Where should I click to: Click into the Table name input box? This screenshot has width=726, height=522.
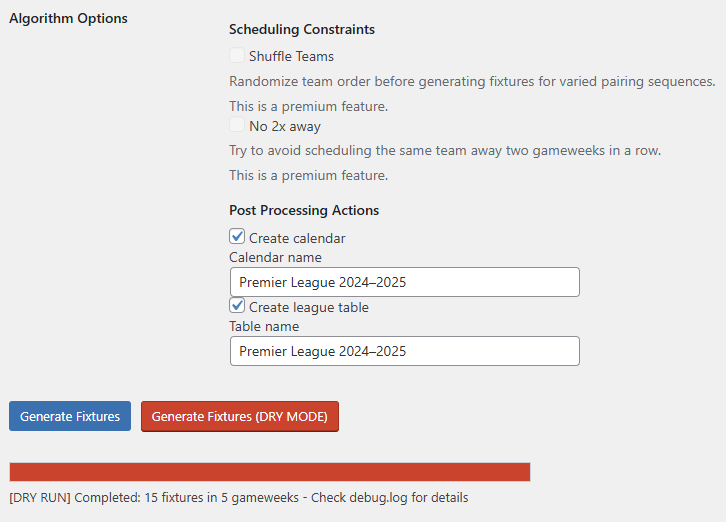tap(404, 351)
